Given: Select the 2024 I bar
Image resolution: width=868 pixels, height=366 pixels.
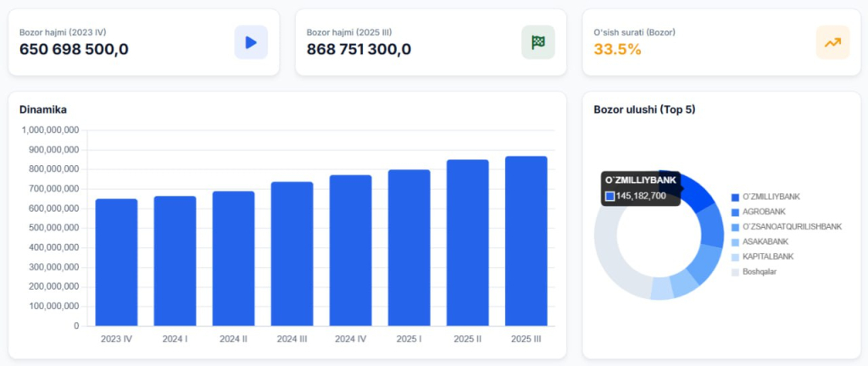Looking at the screenshot, I should (x=175, y=261).
